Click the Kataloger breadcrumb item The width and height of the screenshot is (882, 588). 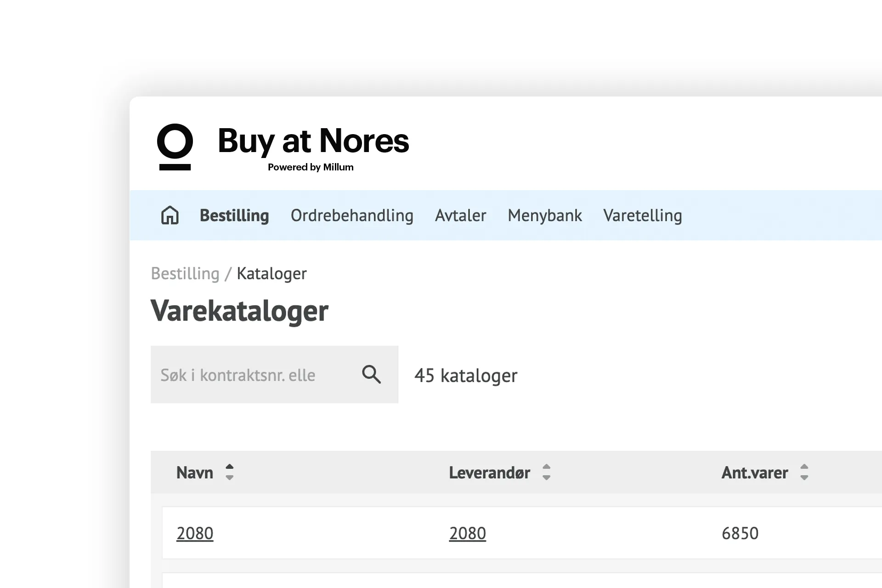coord(271,273)
